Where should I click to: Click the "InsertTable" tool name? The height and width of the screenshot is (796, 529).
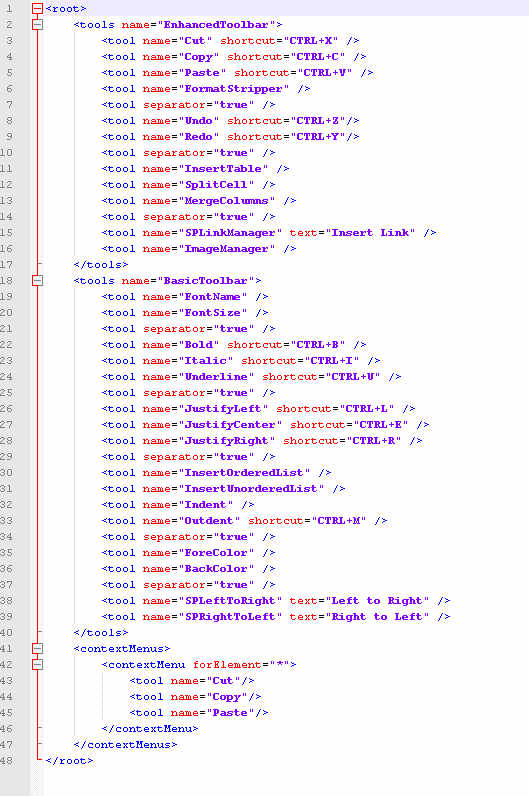223,169
